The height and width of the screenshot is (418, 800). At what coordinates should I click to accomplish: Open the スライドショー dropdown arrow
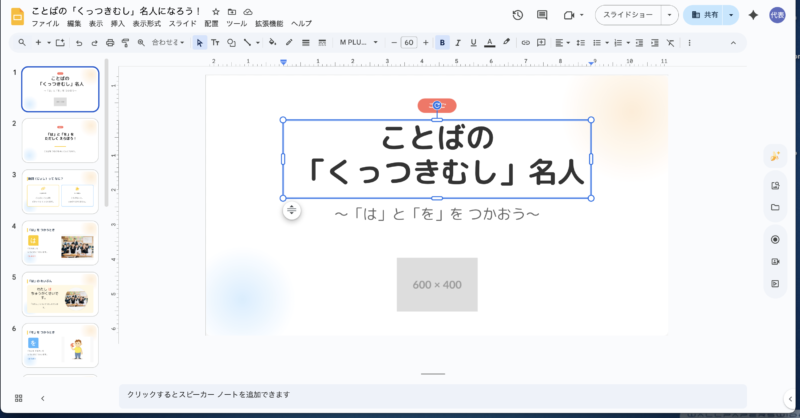(669, 15)
